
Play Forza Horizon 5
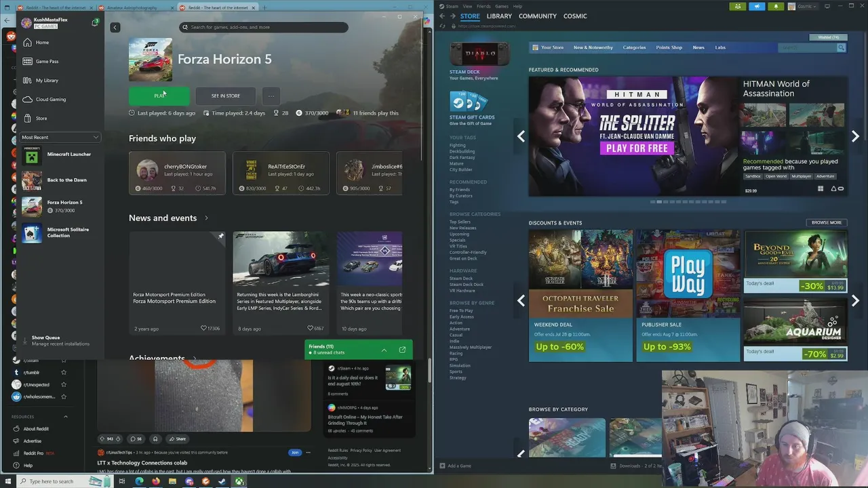(159, 96)
